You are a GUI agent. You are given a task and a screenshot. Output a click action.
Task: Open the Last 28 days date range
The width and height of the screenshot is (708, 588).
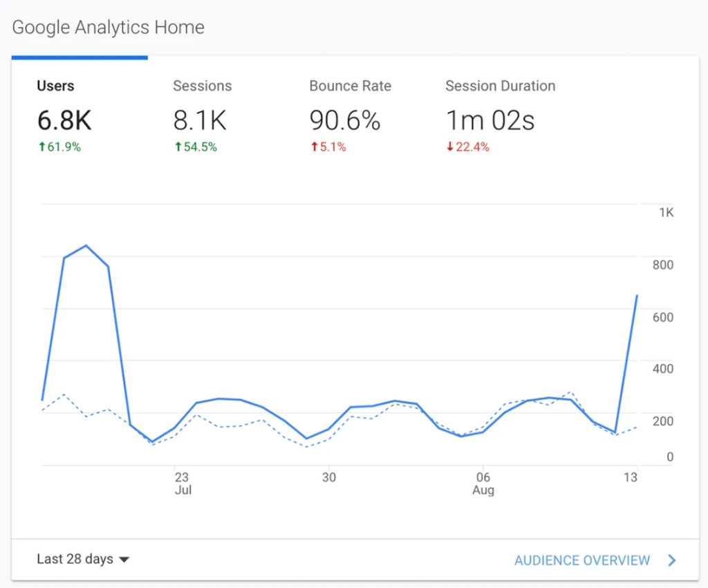75,559
